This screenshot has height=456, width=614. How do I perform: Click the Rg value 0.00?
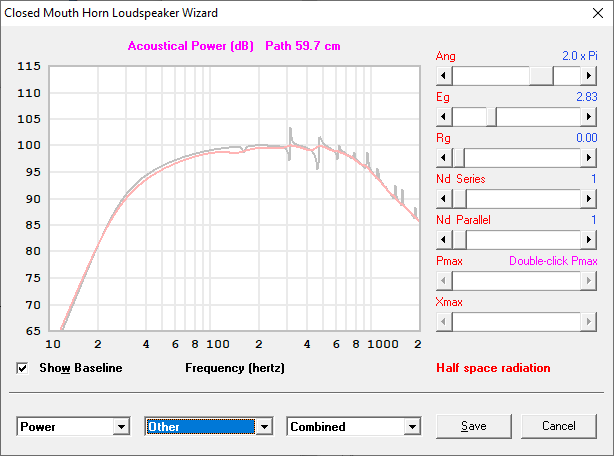coord(587,138)
